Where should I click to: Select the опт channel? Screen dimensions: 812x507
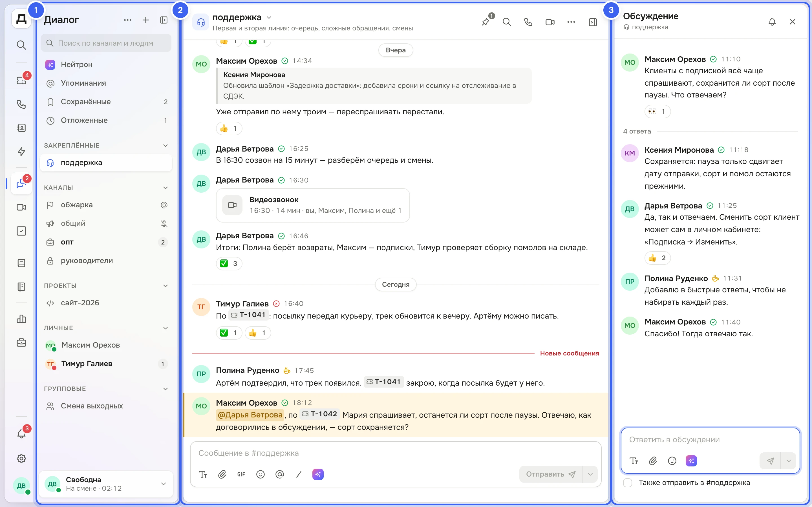coord(106,242)
